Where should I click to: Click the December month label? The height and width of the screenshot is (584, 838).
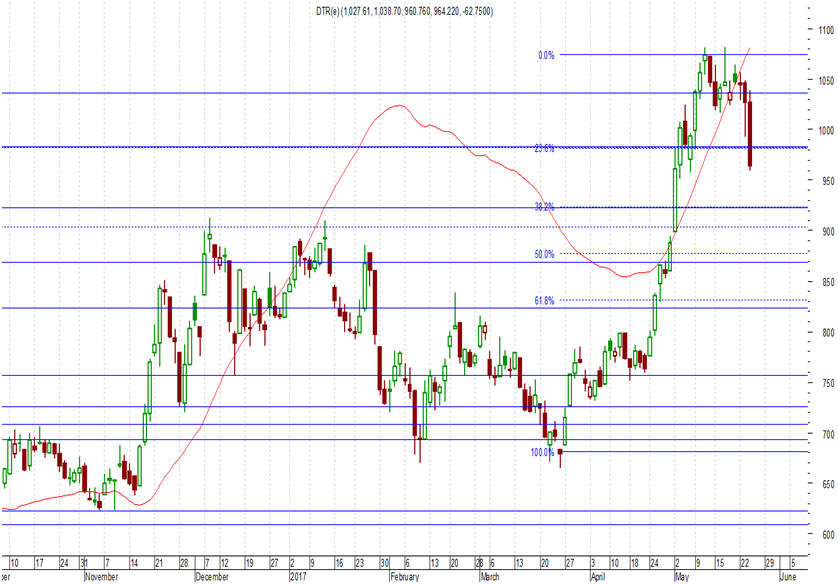(x=212, y=577)
